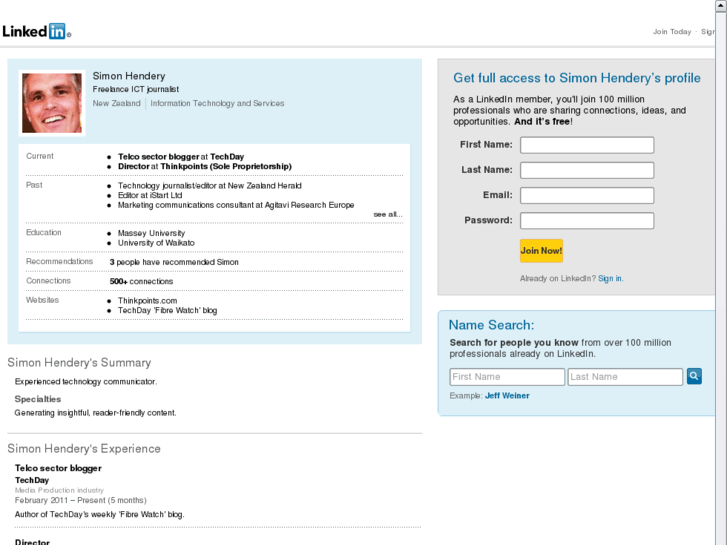Image resolution: width=727 pixels, height=545 pixels.
Task: Click the '500+ connections' text
Action: [x=141, y=282]
